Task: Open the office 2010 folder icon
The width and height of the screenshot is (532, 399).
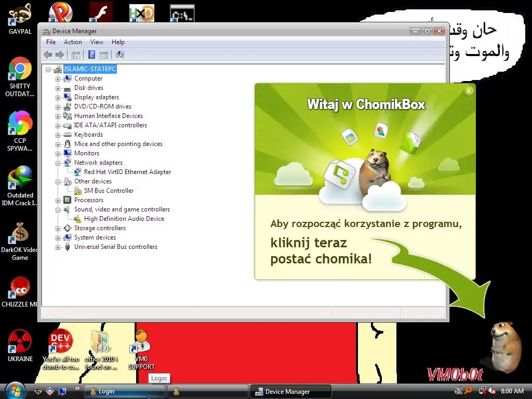Action: (x=101, y=350)
